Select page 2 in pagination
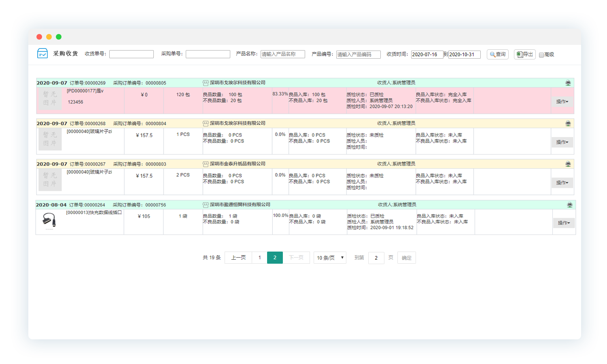Screen dimensions: 607x364 pyautogui.click(x=275, y=258)
